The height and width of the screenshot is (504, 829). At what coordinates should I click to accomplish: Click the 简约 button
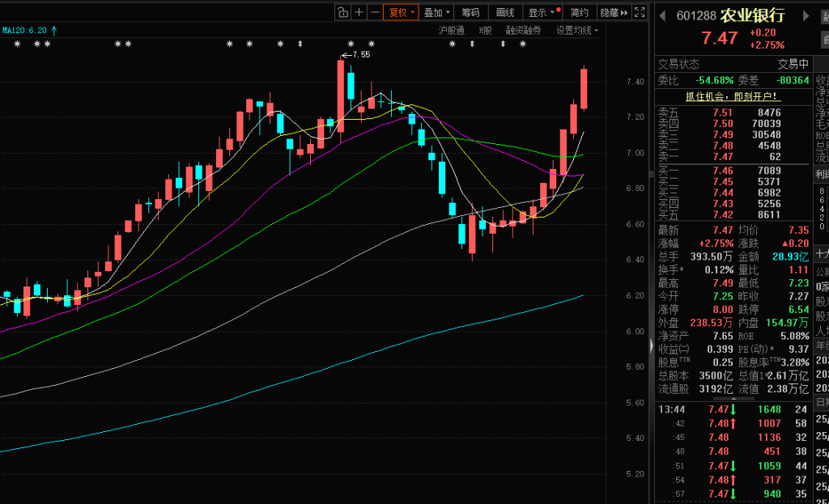coord(579,12)
